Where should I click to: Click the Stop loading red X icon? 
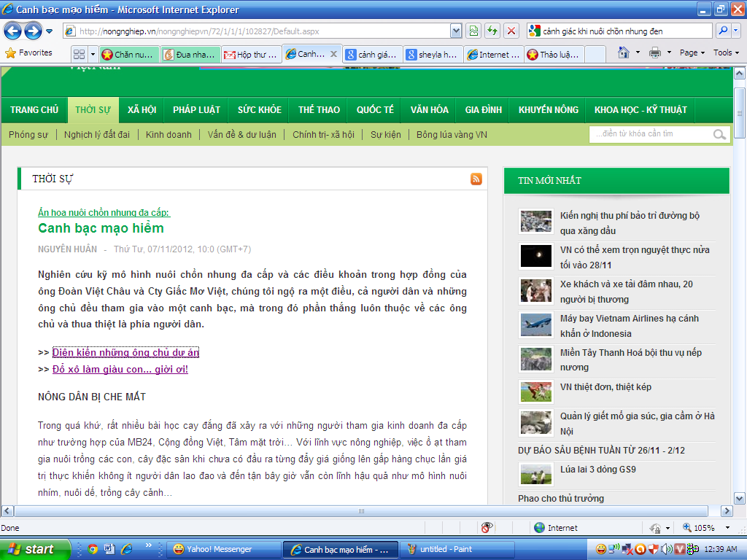[x=511, y=31]
